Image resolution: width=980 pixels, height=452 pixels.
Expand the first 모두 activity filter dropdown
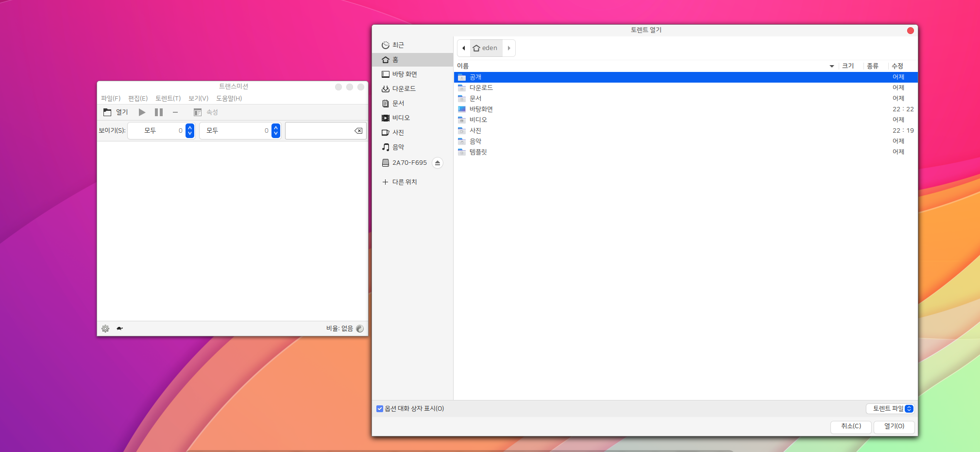click(x=190, y=131)
